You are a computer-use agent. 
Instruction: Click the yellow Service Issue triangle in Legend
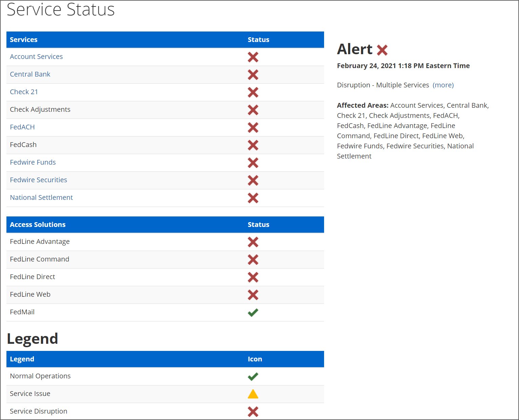tap(253, 394)
